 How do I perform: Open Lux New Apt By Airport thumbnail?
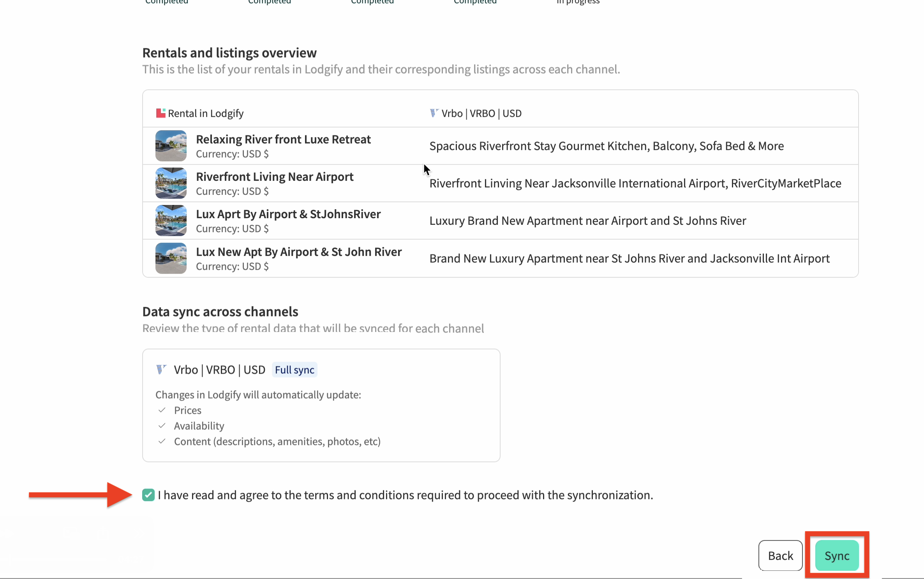point(171,258)
